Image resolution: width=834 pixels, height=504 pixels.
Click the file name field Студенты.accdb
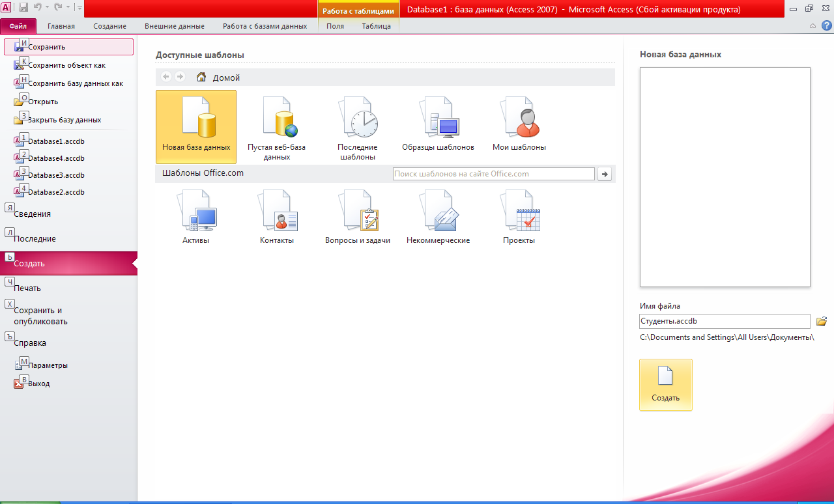pos(725,321)
